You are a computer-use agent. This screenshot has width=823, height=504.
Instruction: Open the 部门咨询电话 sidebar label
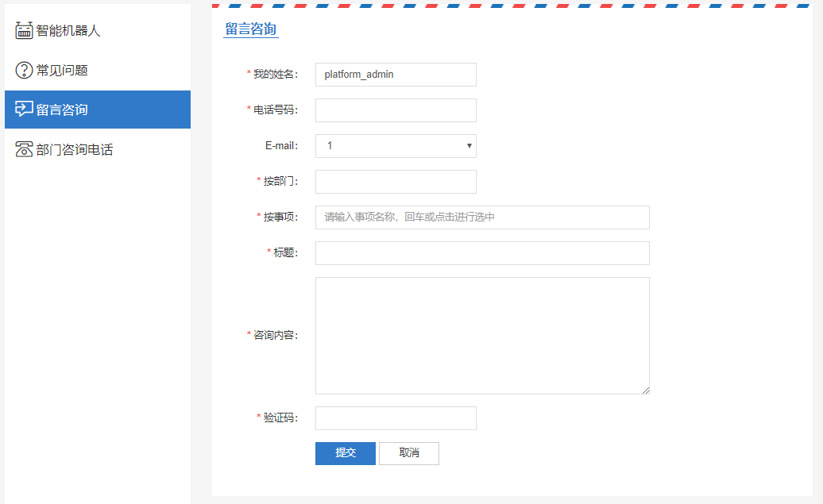tap(75, 149)
